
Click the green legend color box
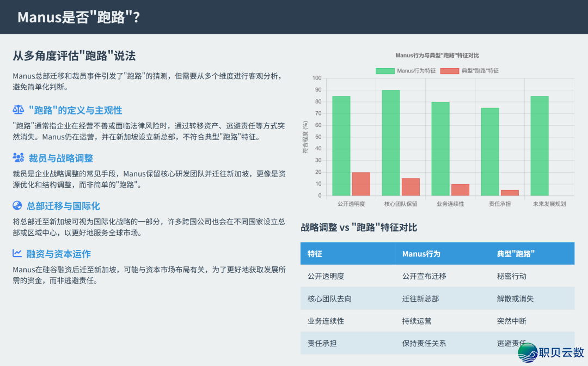385,71
